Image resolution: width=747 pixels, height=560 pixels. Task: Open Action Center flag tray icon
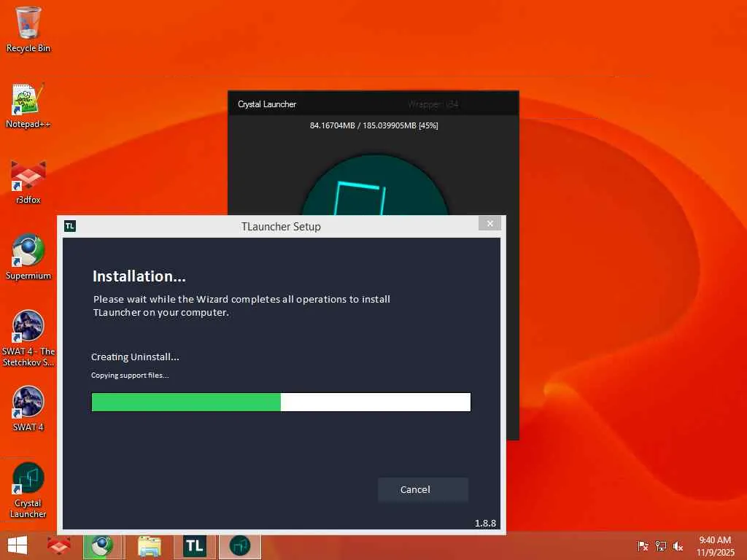(643, 546)
